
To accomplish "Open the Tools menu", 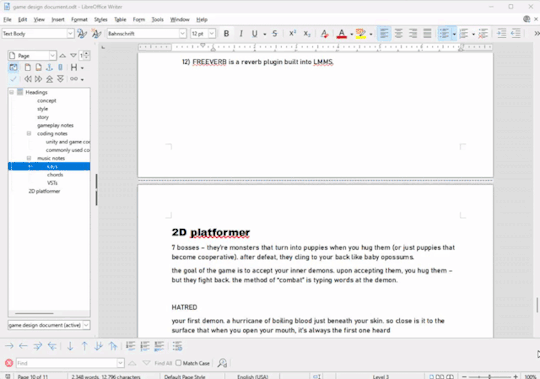I will pos(157,19).
